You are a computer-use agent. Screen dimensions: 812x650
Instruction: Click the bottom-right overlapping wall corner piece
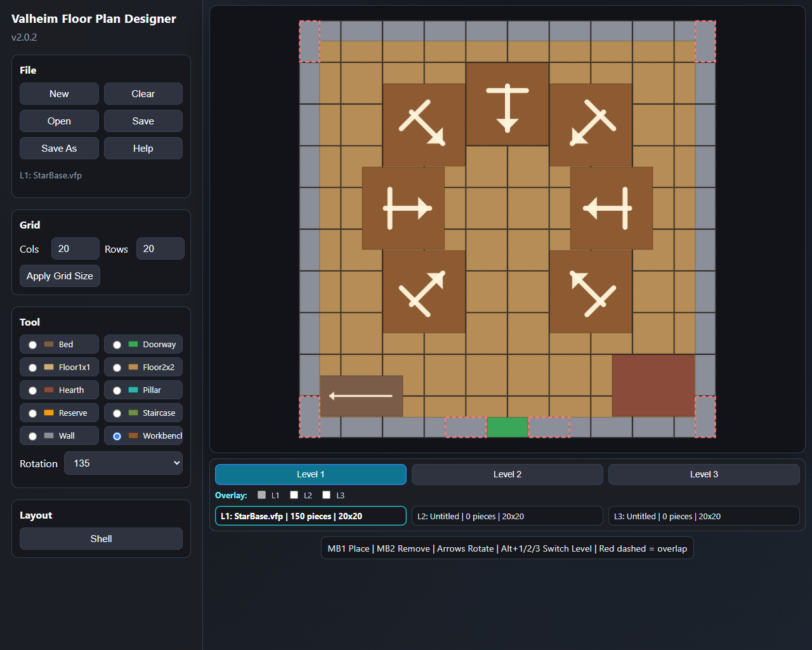click(x=705, y=417)
